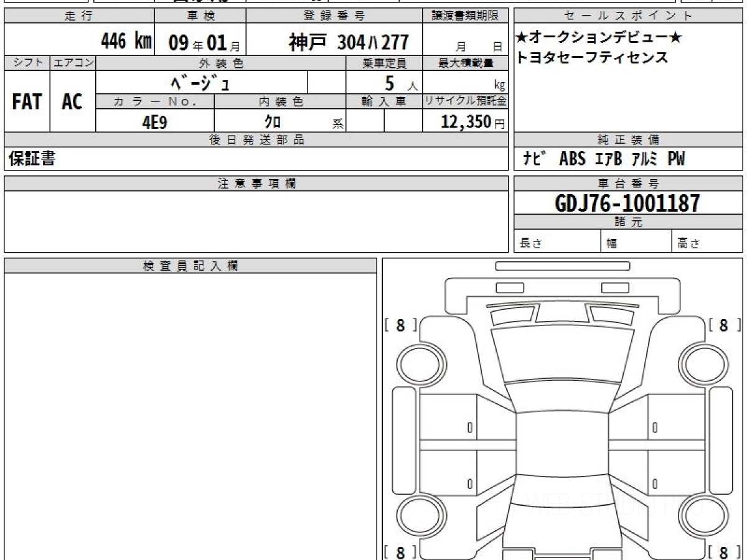Select the 保証書 entry
Viewport: 747px width, 560px height.
coord(32,159)
